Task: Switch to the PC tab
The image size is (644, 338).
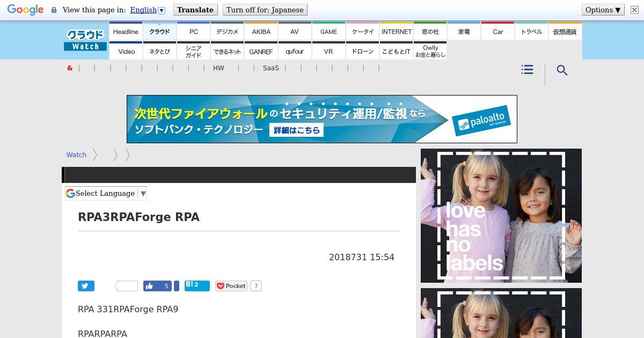Action: [194, 31]
